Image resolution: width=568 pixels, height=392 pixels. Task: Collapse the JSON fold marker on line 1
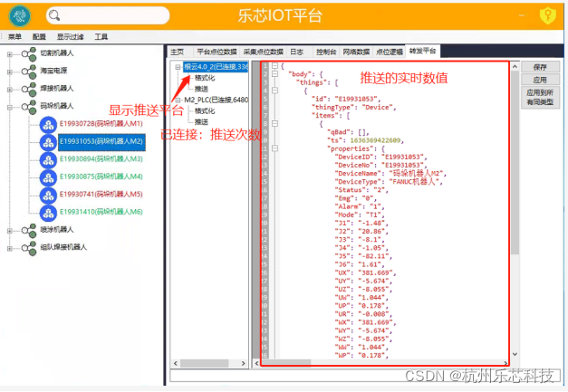(275, 66)
